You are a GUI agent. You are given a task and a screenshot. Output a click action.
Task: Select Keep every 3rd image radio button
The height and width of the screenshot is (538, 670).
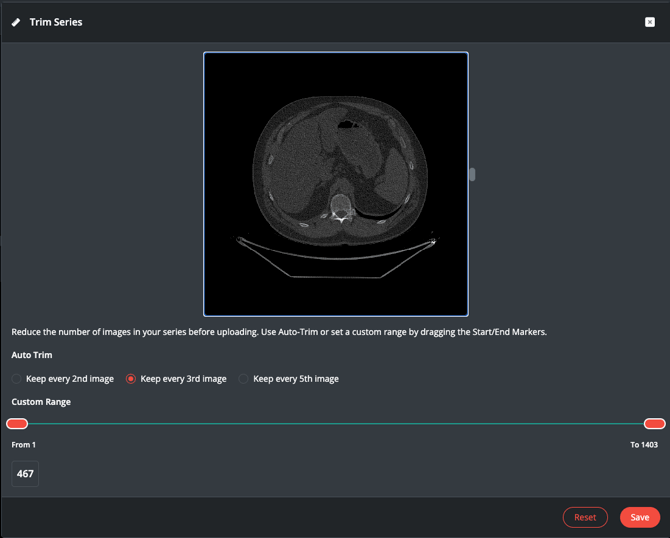point(131,379)
